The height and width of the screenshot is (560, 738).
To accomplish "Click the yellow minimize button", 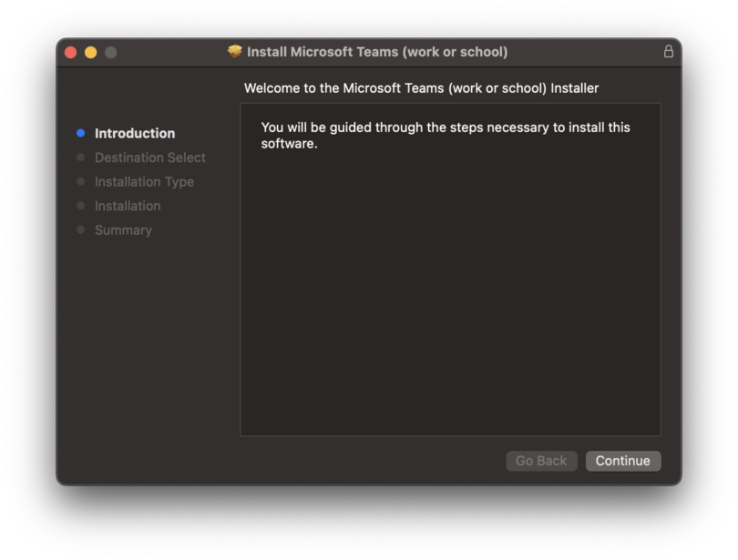I will 90,52.
